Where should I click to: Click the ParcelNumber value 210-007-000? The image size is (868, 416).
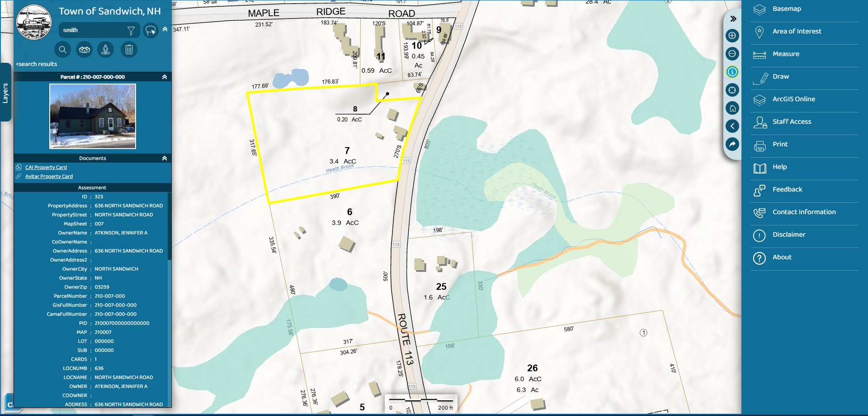pyautogui.click(x=110, y=296)
